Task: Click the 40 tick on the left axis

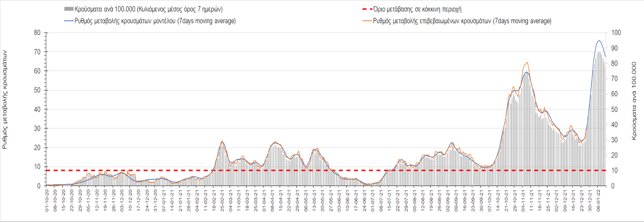Action: pos(37,109)
